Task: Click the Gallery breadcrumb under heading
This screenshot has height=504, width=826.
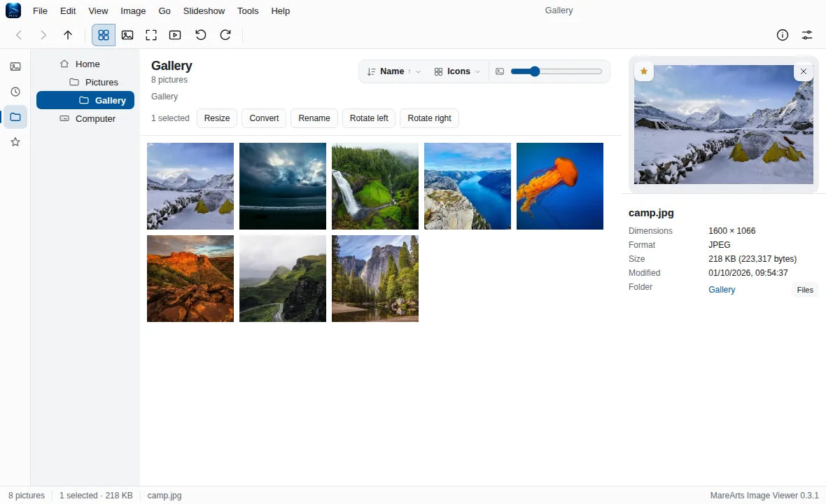Action: point(164,97)
